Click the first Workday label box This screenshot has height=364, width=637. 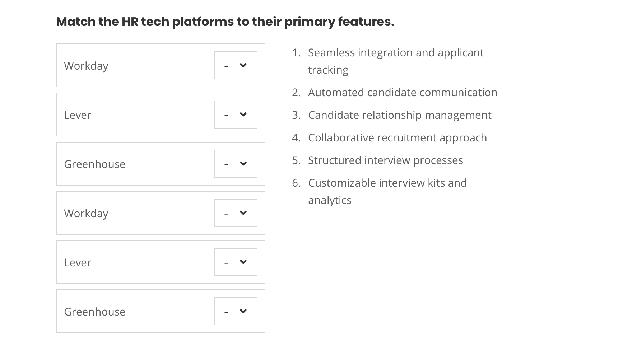pyautogui.click(x=86, y=65)
